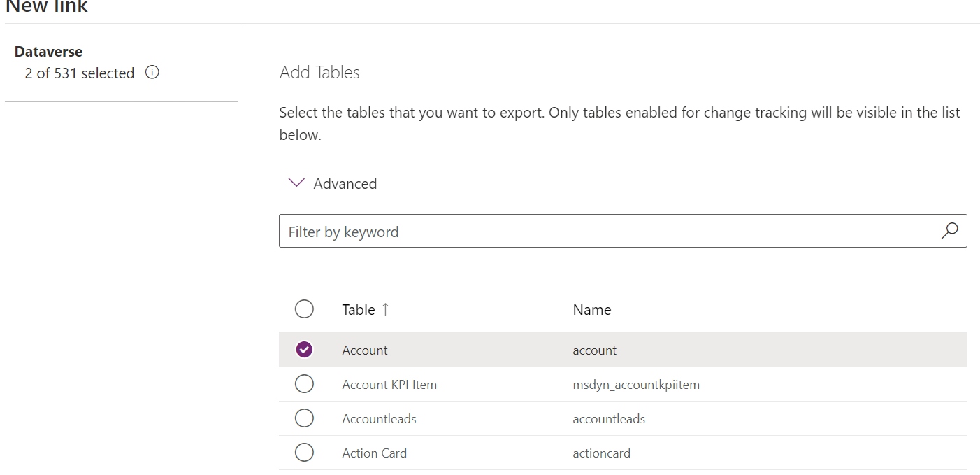980x475 pixels.
Task: Click the search magnifier in the filter box
Action: pos(949,231)
